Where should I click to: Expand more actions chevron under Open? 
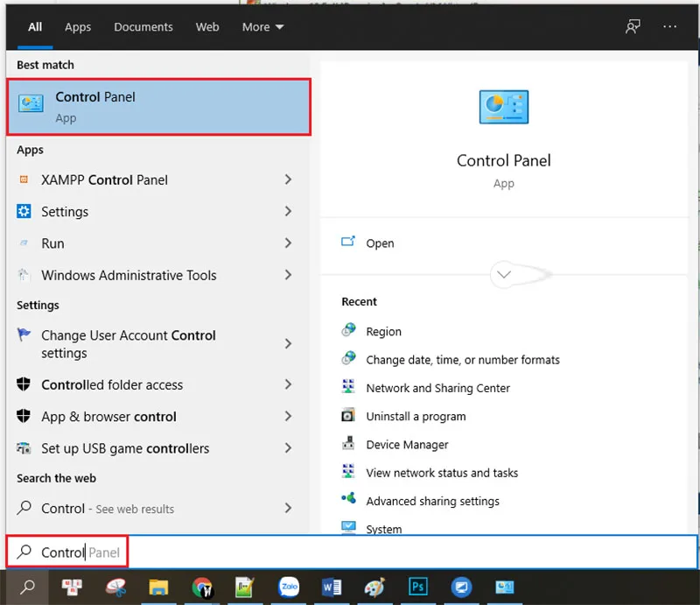point(504,274)
